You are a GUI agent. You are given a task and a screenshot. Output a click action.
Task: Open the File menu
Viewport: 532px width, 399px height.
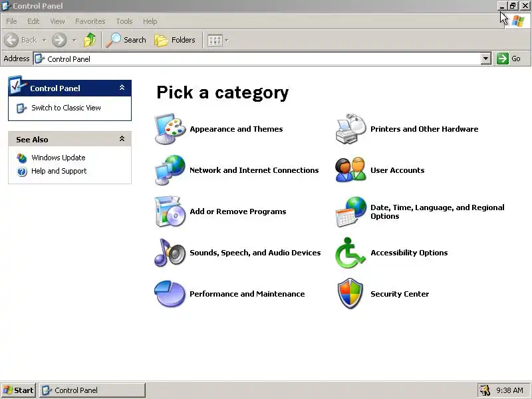click(x=11, y=21)
